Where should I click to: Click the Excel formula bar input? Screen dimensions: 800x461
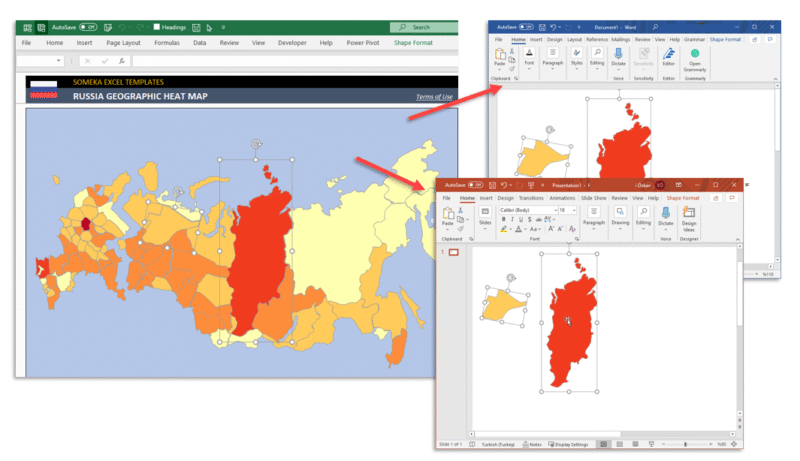click(x=295, y=61)
